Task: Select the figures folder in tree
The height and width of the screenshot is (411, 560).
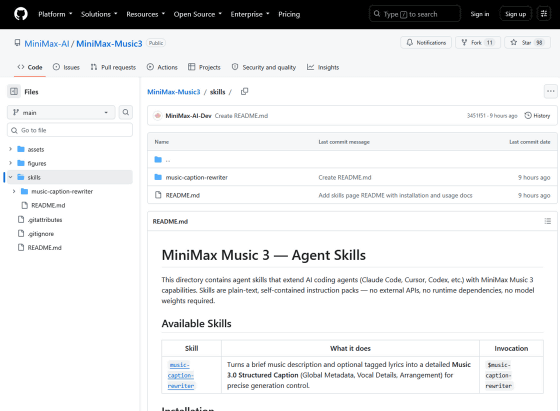Action: 37,163
